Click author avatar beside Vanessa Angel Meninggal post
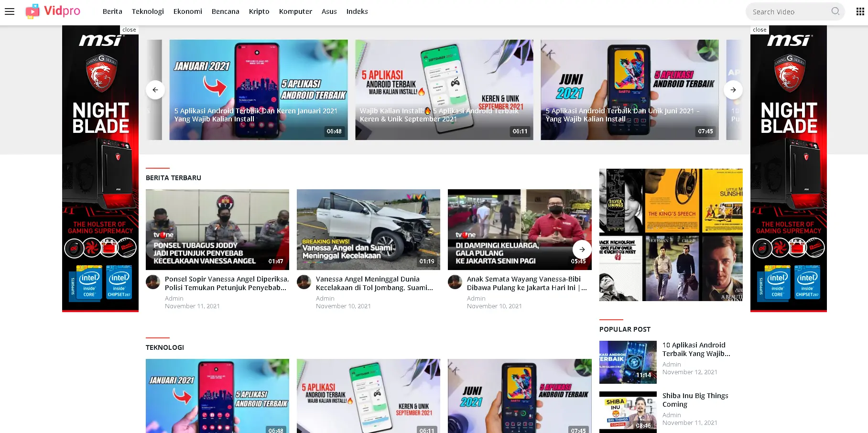This screenshot has width=868, height=433. tap(304, 282)
